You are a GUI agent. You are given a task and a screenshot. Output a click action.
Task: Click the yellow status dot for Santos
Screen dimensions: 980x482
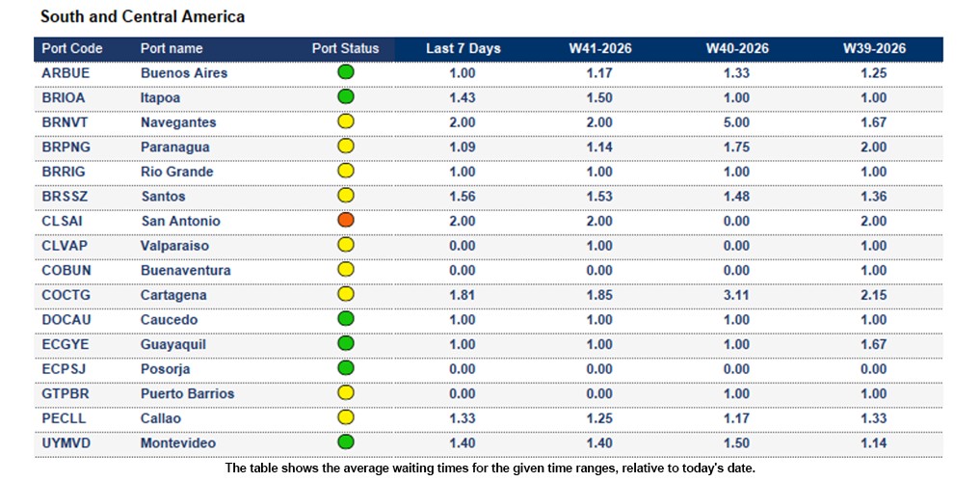(x=346, y=195)
